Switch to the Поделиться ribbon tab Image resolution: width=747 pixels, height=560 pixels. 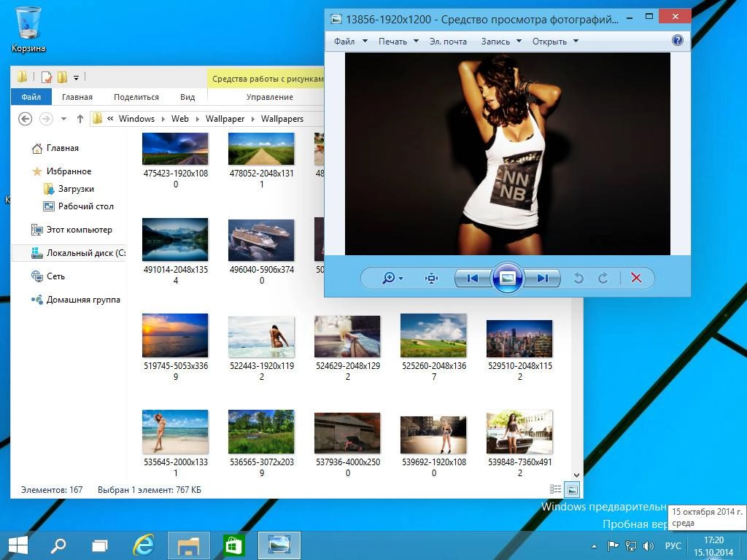click(136, 97)
